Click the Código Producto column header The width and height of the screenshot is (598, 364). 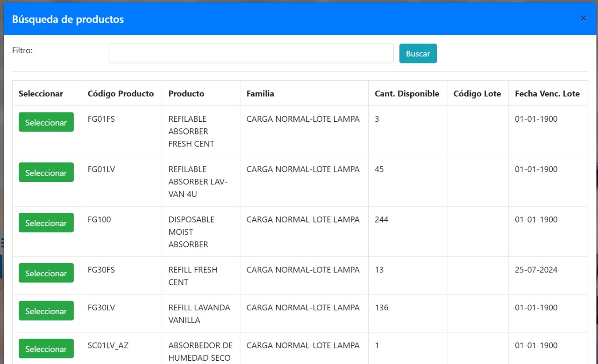[121, 93]
